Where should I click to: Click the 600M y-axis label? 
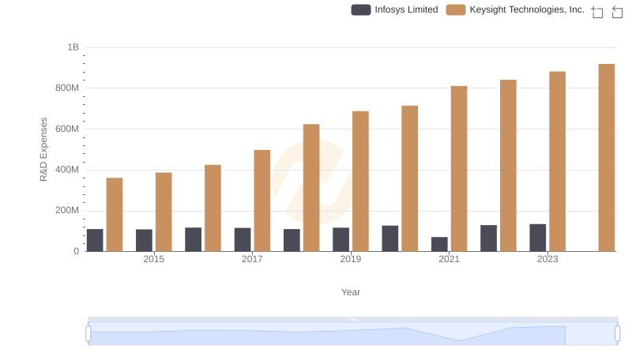click(x=67, y=129)
